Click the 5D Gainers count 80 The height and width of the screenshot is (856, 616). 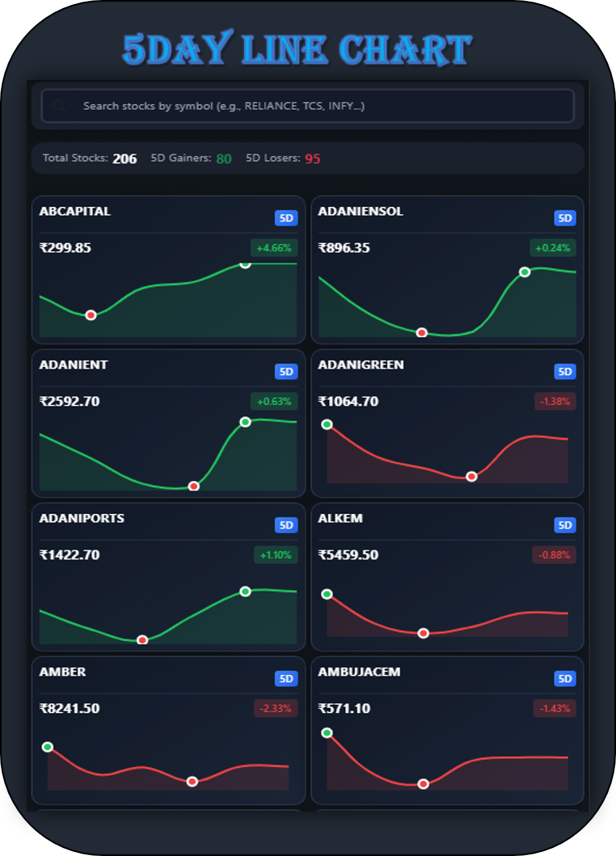click(223, 159)
